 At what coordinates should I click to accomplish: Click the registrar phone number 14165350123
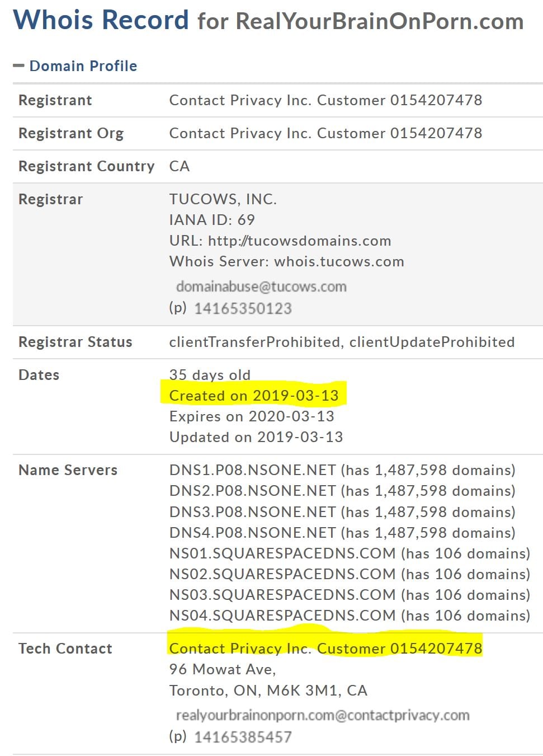point(243,308)
